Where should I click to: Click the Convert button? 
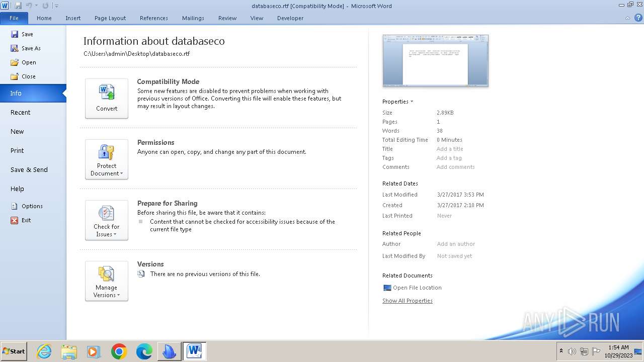tap(107, 99)
